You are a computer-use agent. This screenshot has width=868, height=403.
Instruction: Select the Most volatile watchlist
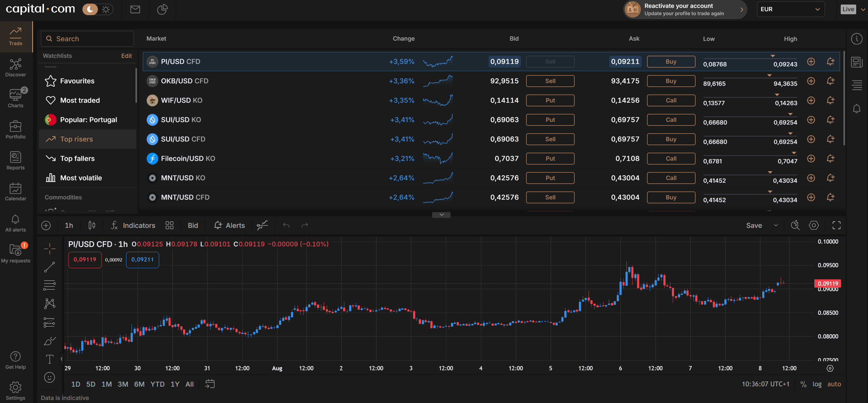point(88,178)
